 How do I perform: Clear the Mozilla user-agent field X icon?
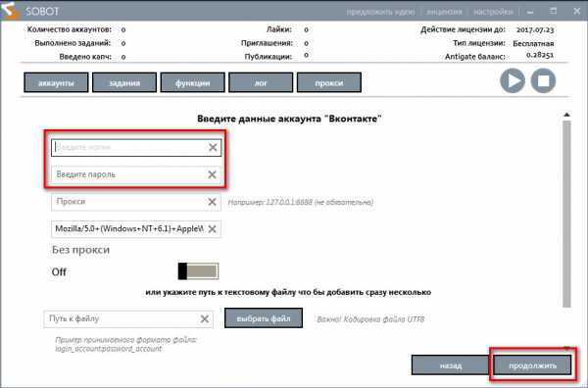[212, 228]
